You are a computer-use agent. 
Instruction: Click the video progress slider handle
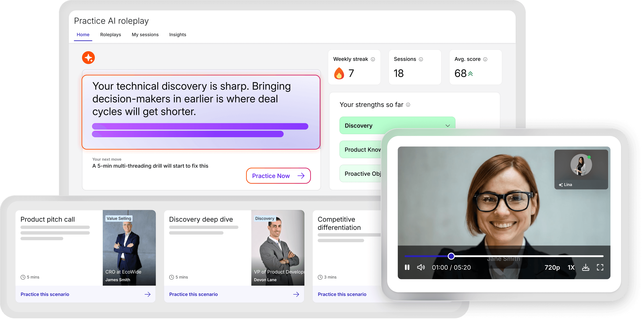(451, 256)
